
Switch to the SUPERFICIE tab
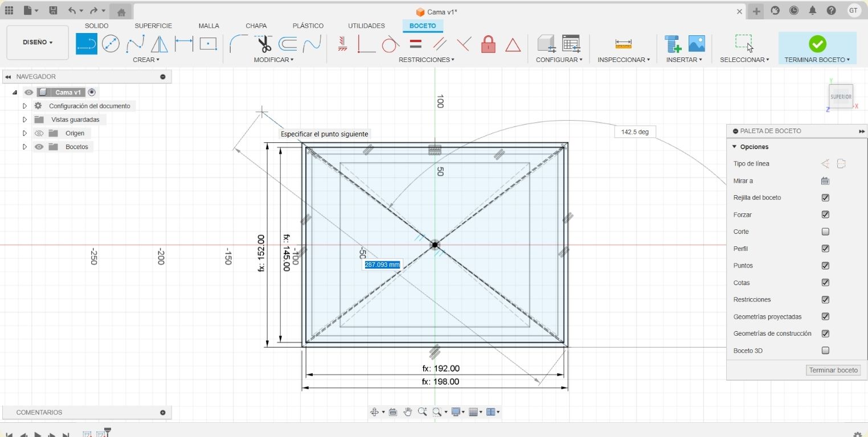(x=153, y=26)
